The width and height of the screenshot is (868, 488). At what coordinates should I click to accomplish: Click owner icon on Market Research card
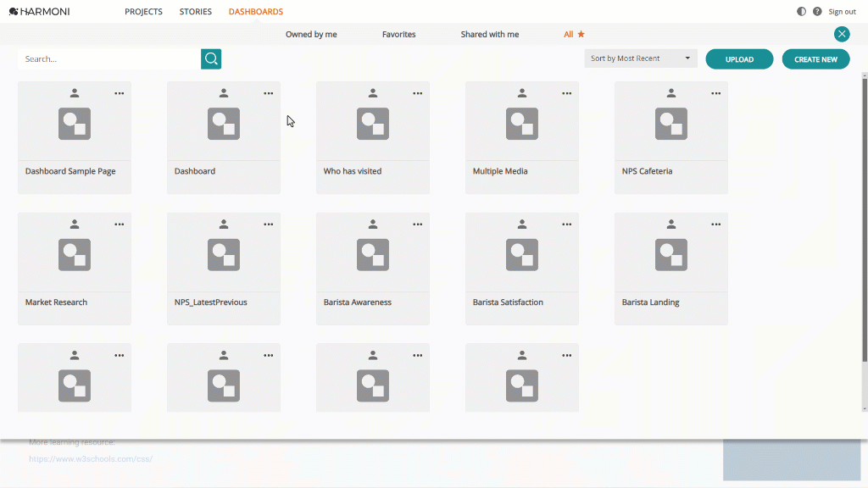click(x=75, y=224)
